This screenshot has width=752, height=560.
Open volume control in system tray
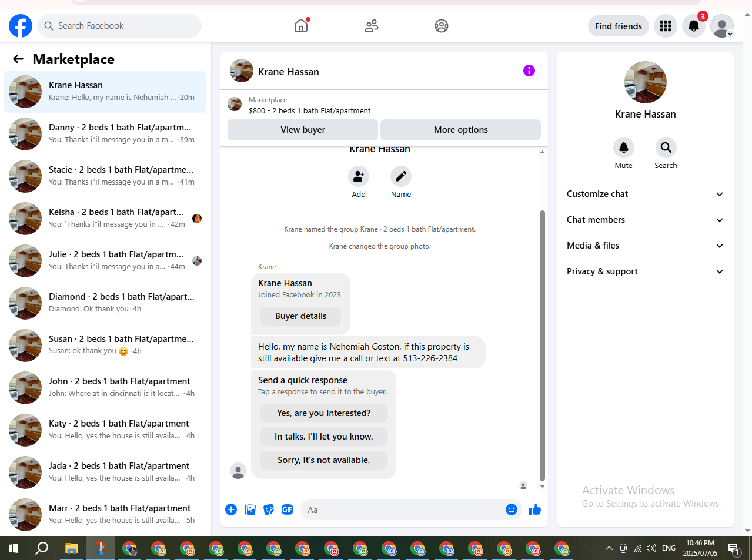(651, 548)
